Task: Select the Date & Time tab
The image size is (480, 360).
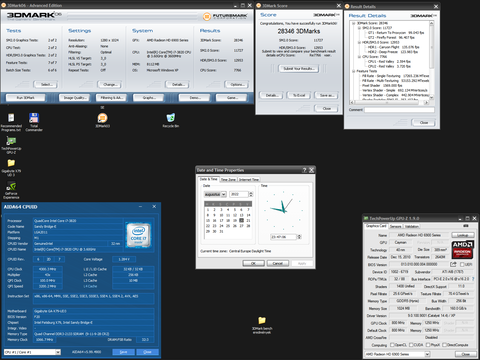Action: point(208,179)
